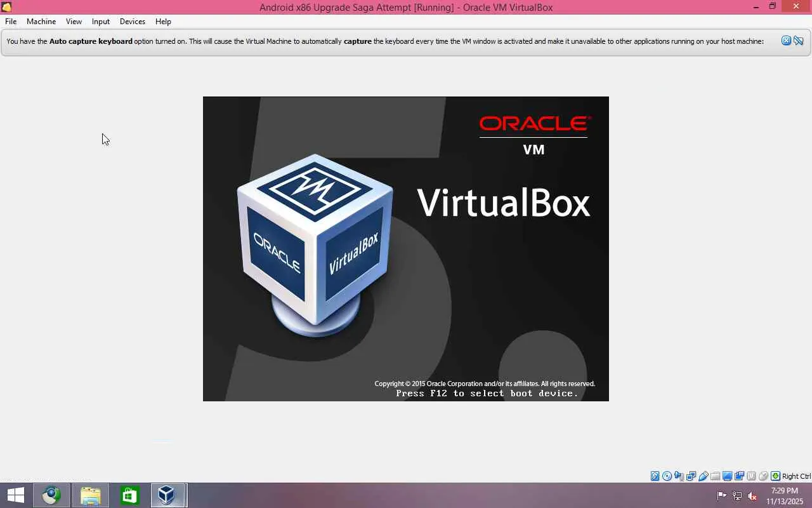The image size is (812, 508).
Task: Open the Help menu
Action: (x=163, y=22)
